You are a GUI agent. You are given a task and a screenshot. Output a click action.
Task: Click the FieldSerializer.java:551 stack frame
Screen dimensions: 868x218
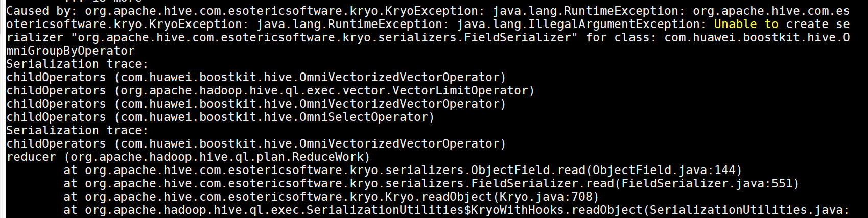pos(431,183)
